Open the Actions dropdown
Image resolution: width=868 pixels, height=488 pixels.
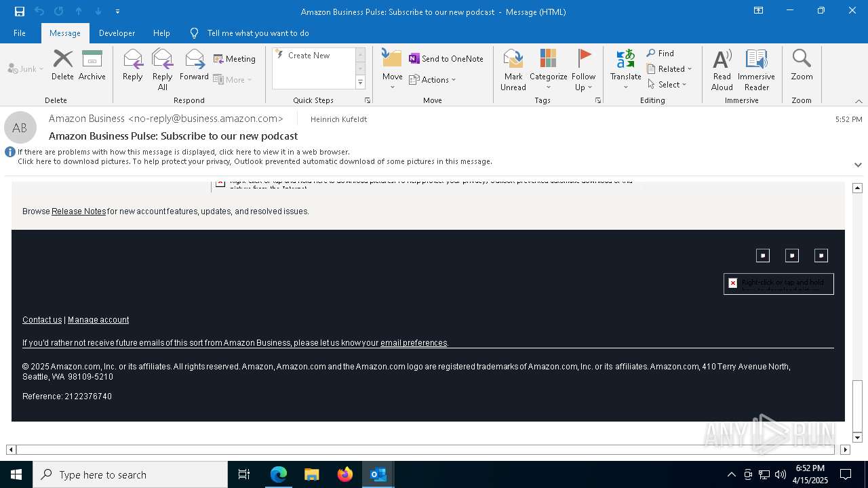coord(433,79)
